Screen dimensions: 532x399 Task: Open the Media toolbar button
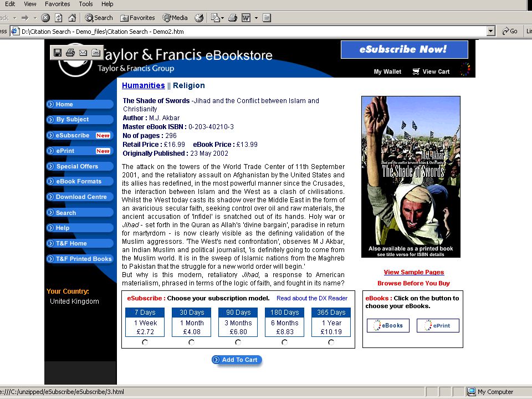[175, 18]
